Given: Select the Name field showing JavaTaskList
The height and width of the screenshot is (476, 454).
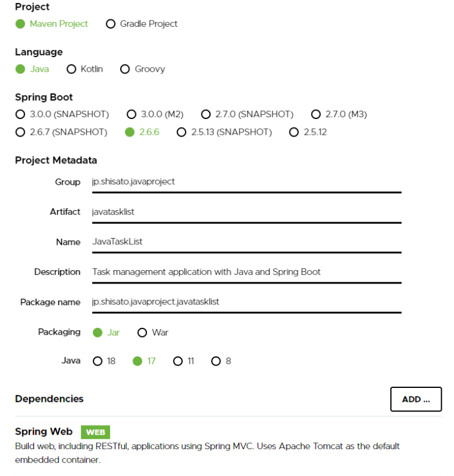Looking at the screenshot, I should click(x=245, y=242).
